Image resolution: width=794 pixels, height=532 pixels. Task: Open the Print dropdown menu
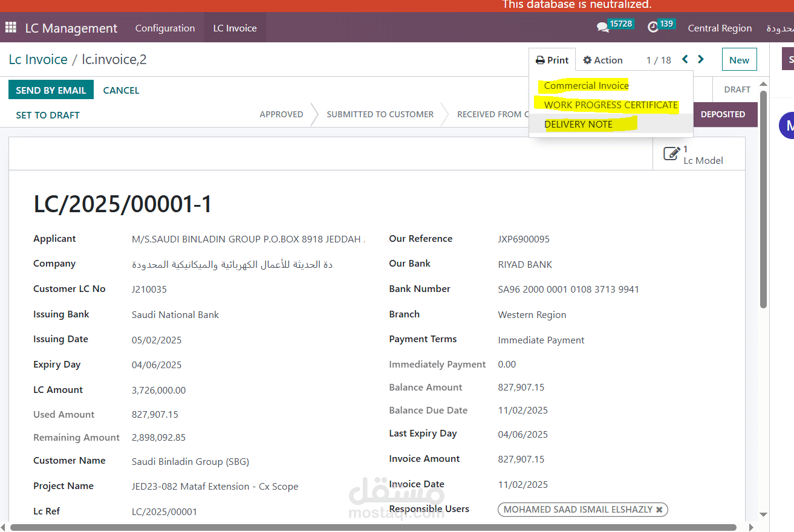pyautogui.click(x=552, y=60)
